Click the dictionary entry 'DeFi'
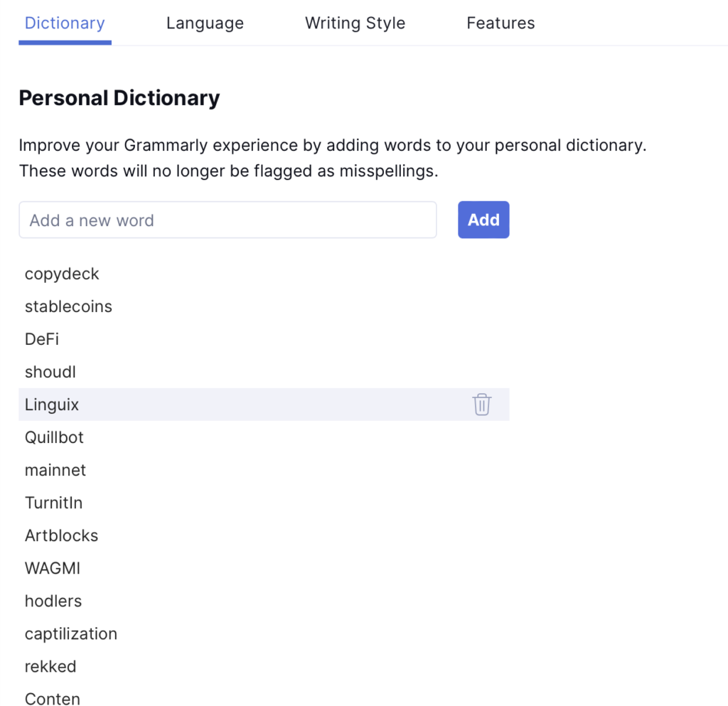 click(x=41, y=339)
